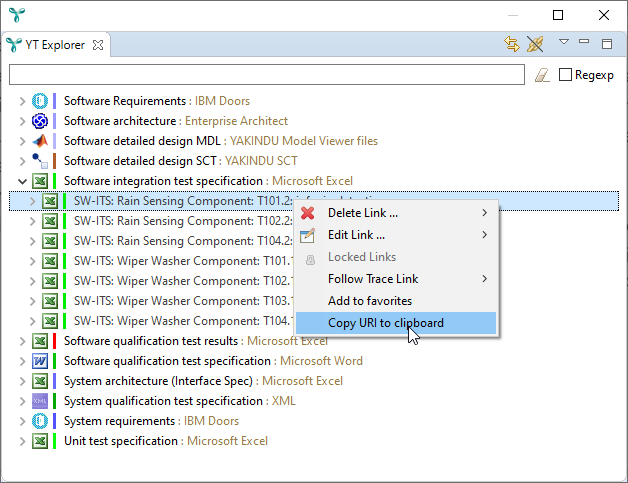This screenshot has height=483, width=628.
Task: Click the IBM Doors icon for System requirements
Action: (40, 421)
